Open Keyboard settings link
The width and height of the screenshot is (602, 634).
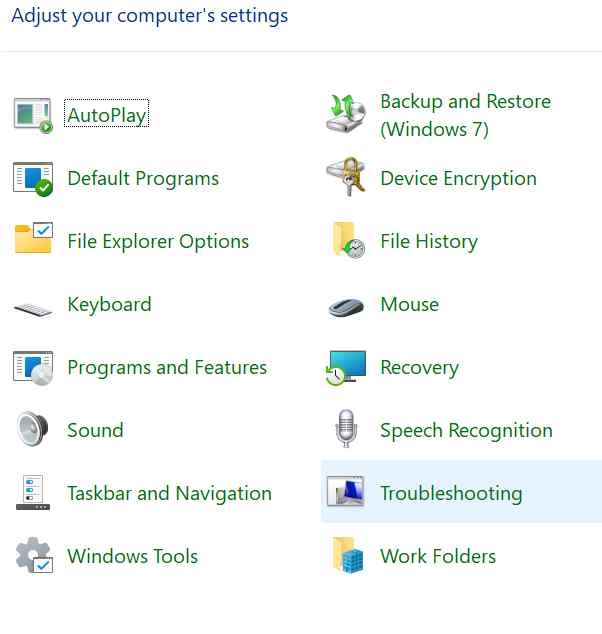109,304
